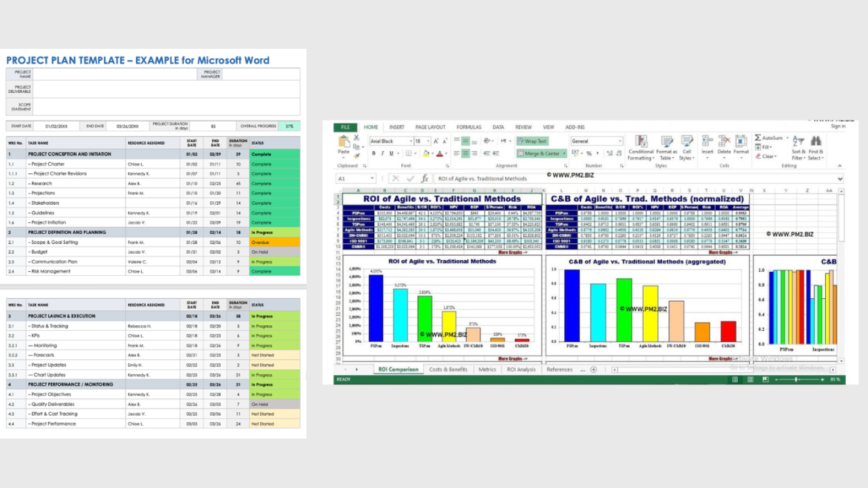868x488 pixels.
Task: Toggle Bold formatting
Action: (x=374, y=153)
